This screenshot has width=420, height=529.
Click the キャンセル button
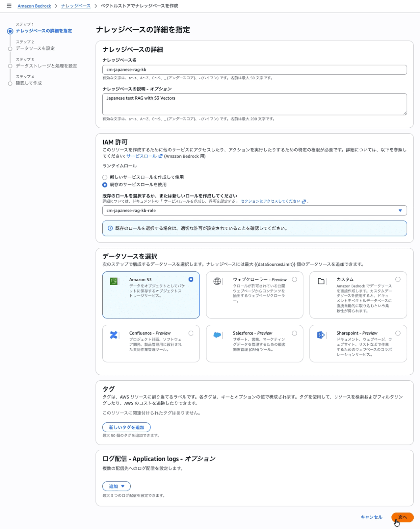[x=371, y=517]
